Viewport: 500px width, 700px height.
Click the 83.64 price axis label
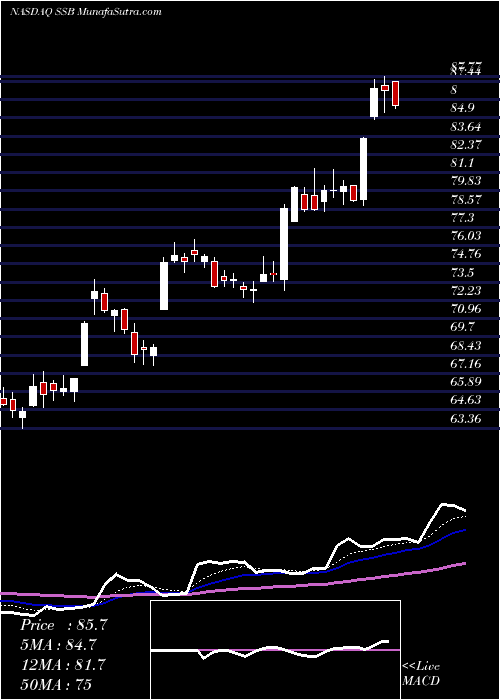tap(467, 127)
